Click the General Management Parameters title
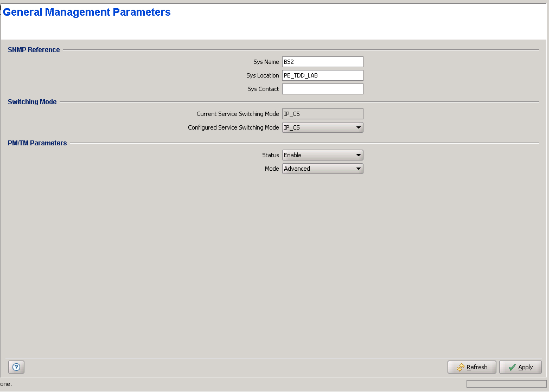Screen dimensions: 549x392 (x=87, y=12)
